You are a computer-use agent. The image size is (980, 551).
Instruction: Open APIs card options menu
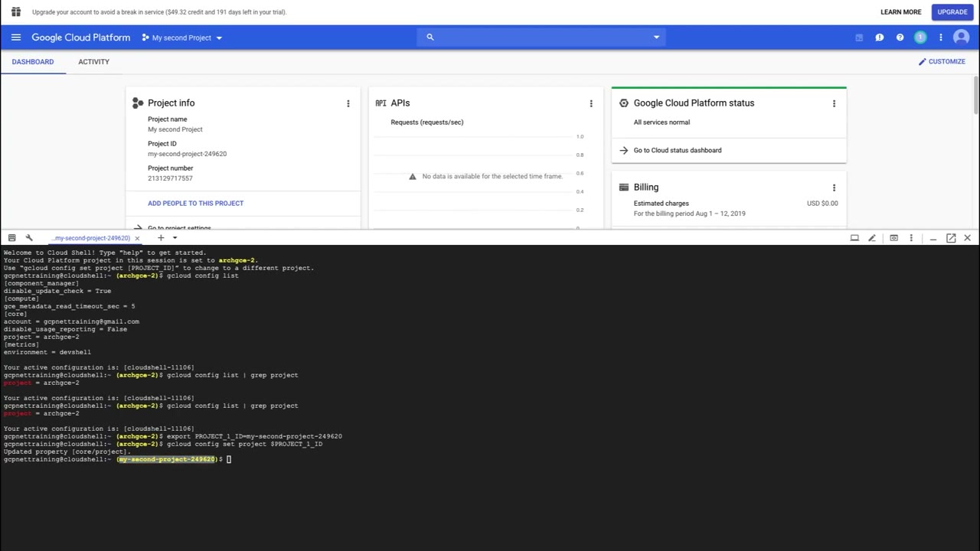click(591, 103)
